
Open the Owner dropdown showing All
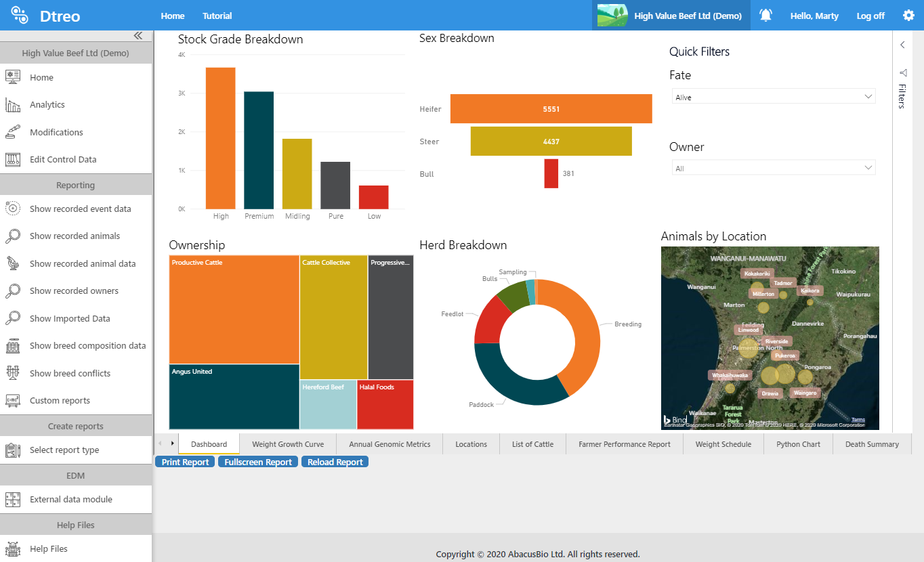point(773,168)
